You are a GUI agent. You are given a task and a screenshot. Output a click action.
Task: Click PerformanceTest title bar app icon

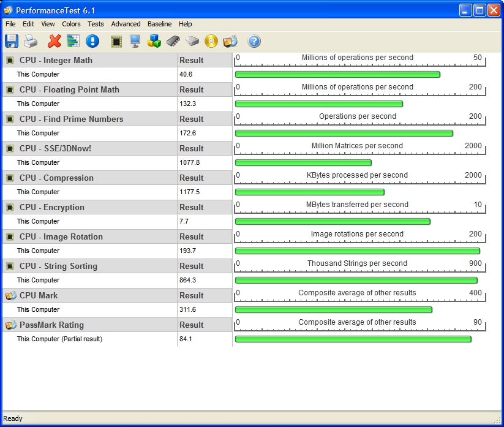point(8,10)
